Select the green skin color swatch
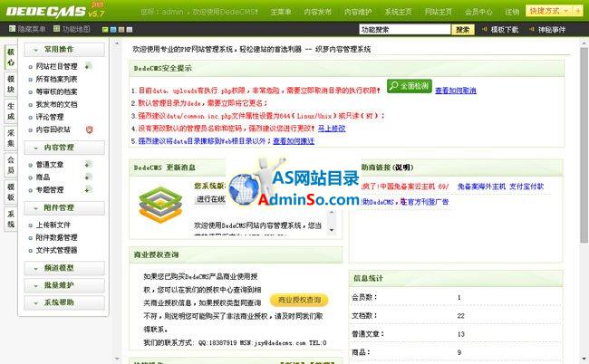Viewport: 589px width, 364px height. [105, 30]
